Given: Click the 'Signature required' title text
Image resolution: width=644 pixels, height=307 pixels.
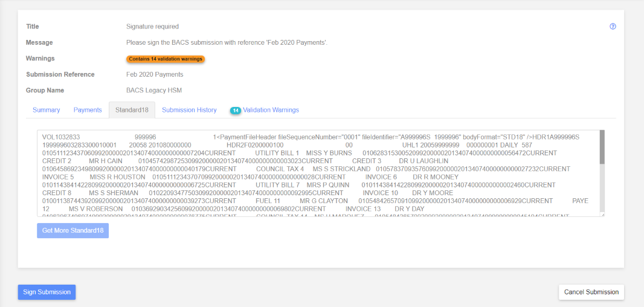Looking at the screenshot, I should coord(152,27).
